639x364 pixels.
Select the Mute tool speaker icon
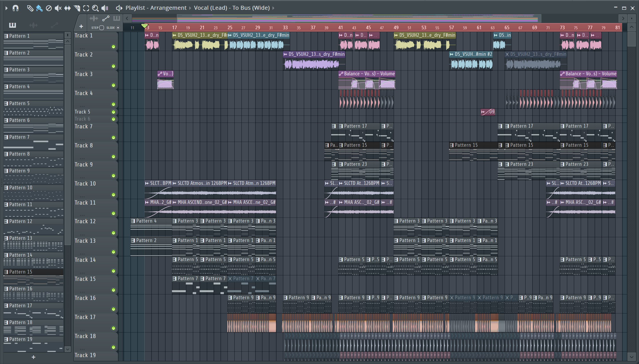point(58,8)
